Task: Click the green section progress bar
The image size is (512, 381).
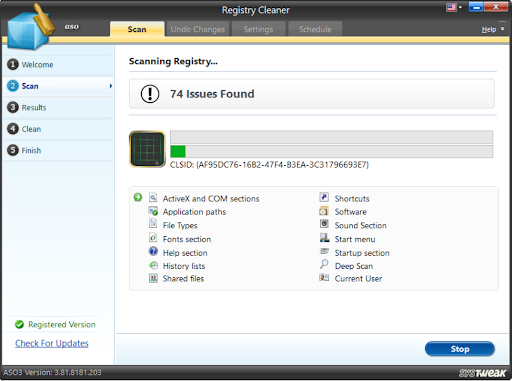Action: [x=331, y=151]
